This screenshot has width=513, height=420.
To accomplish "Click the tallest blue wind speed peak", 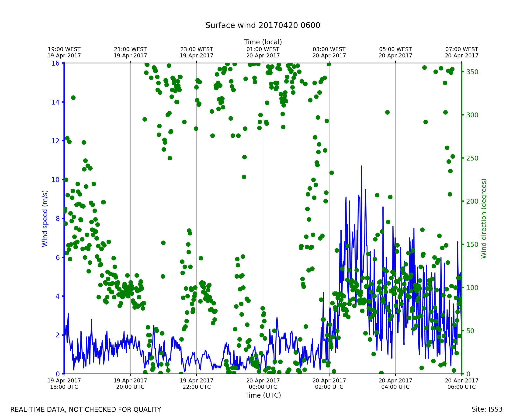I will click(361, 167).
